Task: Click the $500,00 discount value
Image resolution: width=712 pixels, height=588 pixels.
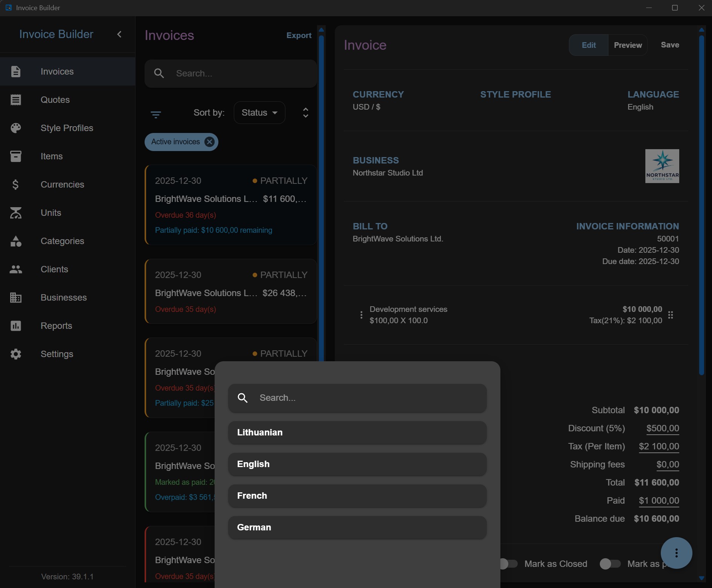Action: (663, 428)
